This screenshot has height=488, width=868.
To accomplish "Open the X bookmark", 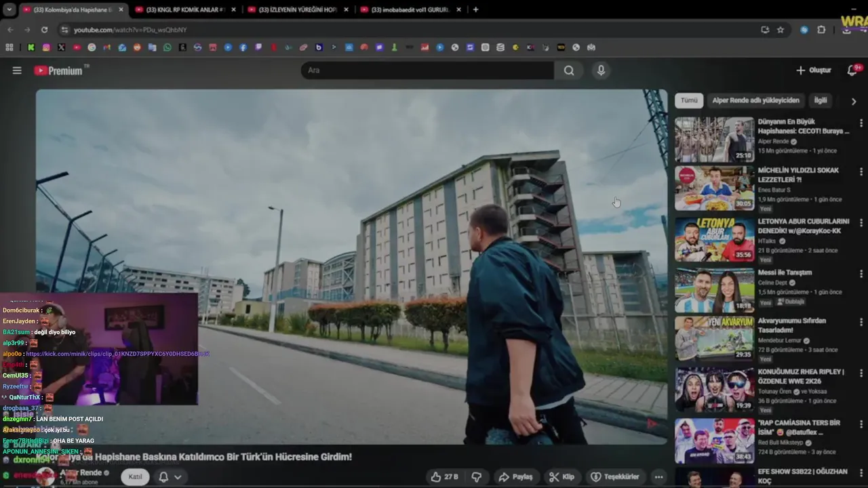I will tap(62, 47).
